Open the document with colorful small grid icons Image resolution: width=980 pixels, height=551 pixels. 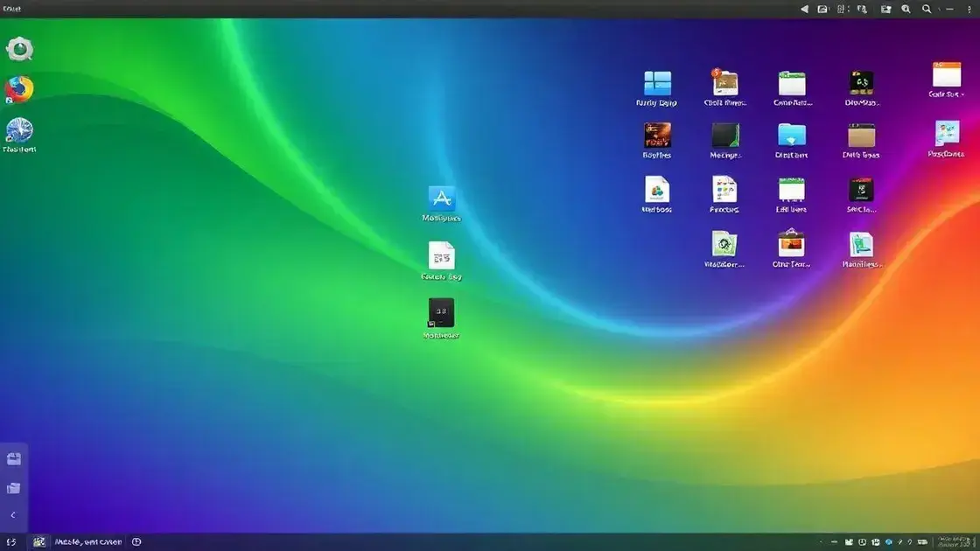[x=724, y=189]
